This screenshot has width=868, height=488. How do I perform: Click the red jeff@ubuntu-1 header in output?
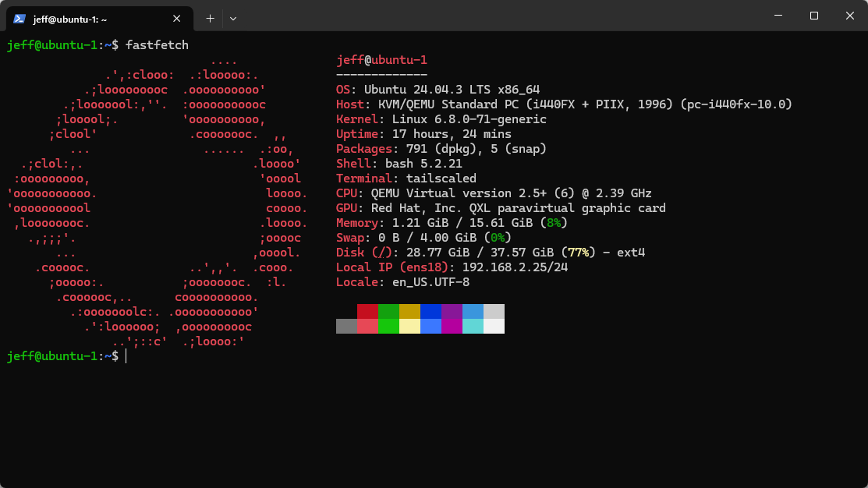coord(381,60)
